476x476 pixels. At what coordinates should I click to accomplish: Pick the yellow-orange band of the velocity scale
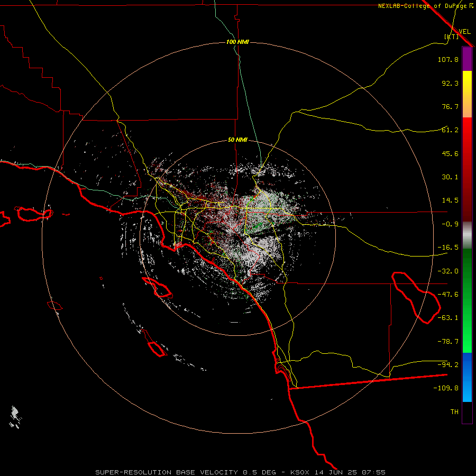(467, 94)
